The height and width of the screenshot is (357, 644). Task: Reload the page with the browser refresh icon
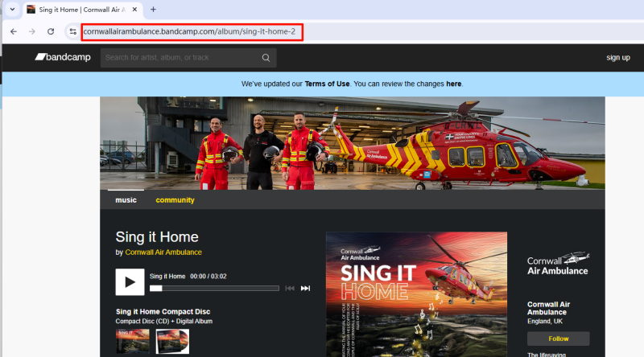click(51, 31)
